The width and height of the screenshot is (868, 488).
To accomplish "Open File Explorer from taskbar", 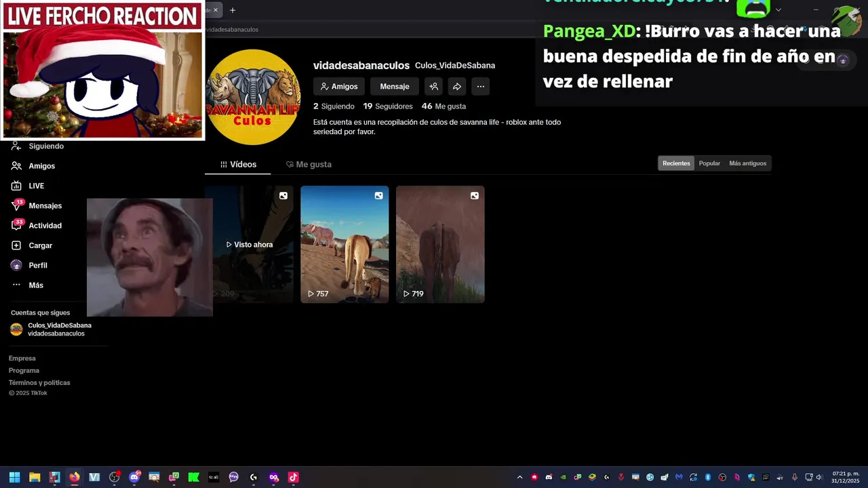I will pos(35,477).
